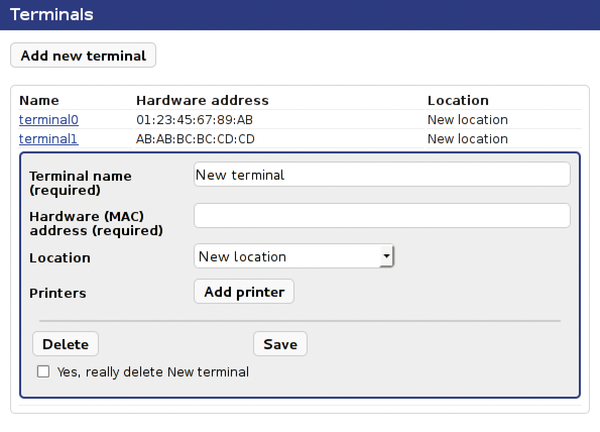Viewport: 600px width, 432px height.
Task: Open the terminal0 link
Action: [49, 120]
